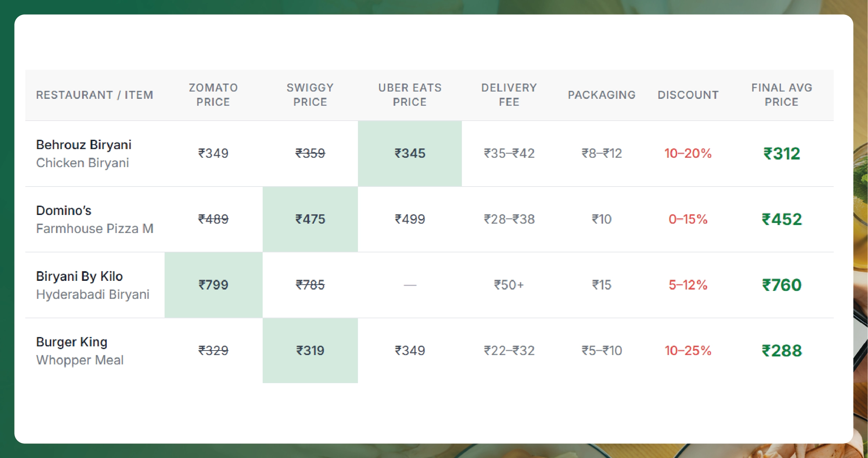Select highlighted Swiggy price ₹319
The image size is (868, 458).
(x=310, y=351)
